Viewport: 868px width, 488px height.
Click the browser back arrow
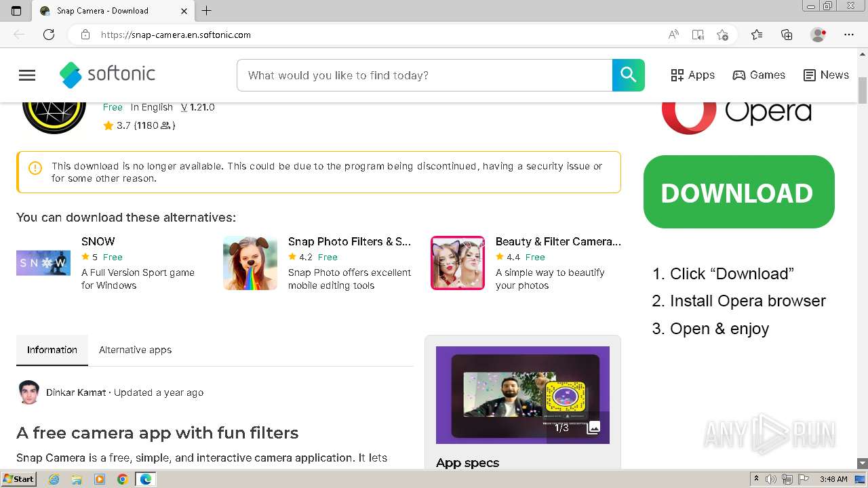(19, 35)
